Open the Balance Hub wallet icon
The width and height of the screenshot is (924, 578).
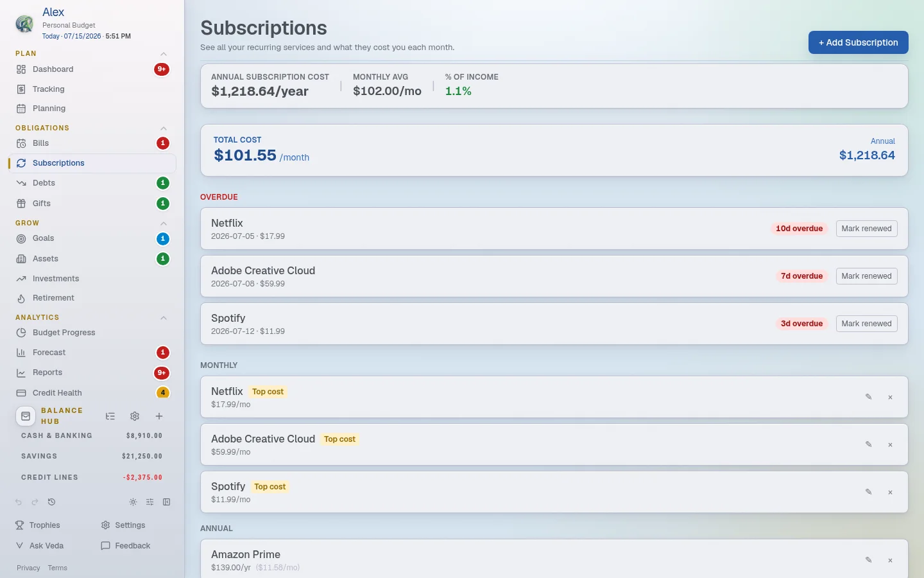point(26,416)
